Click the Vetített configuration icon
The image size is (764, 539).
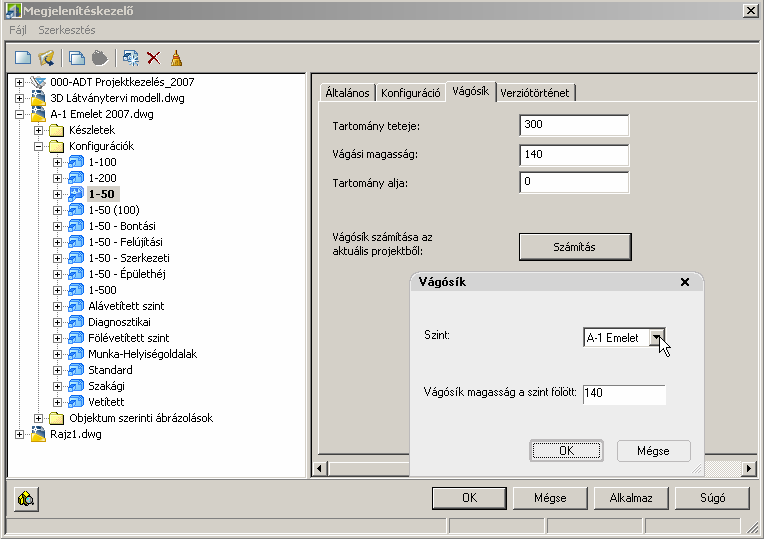click(76, 402)
